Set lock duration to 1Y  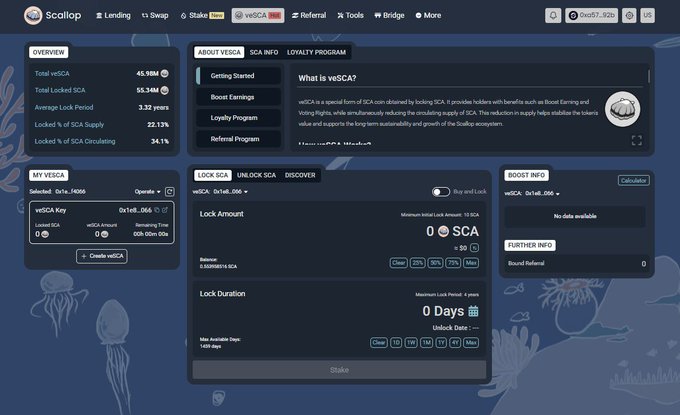(x=441, y=343)
